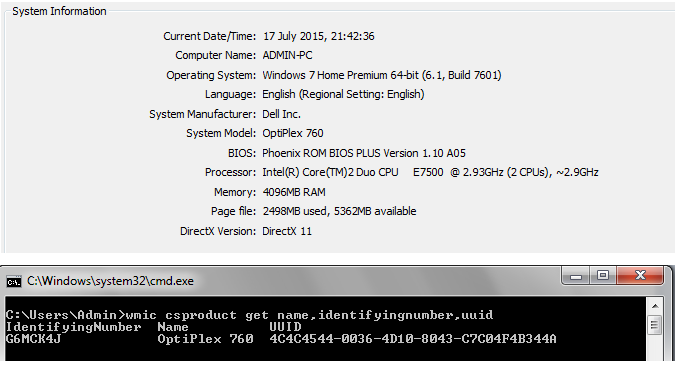
Task: Click the System Information group heading
Action: [59, 11]
